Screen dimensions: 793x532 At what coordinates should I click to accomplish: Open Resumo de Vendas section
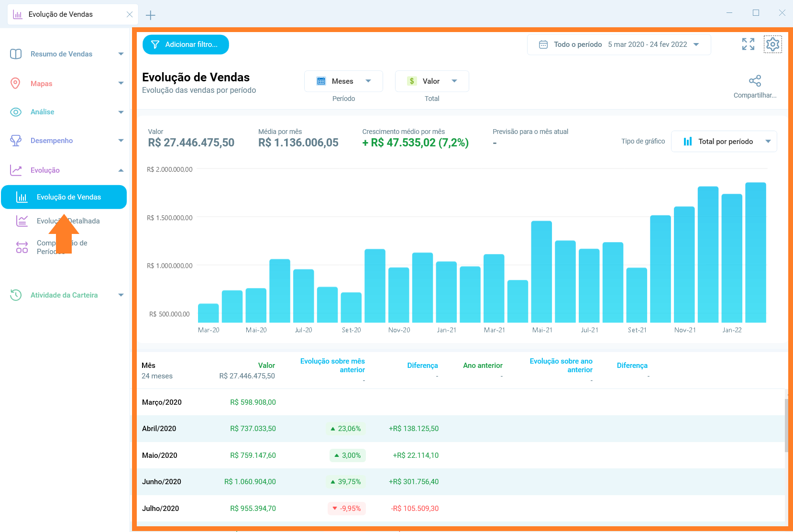point(61,54)
